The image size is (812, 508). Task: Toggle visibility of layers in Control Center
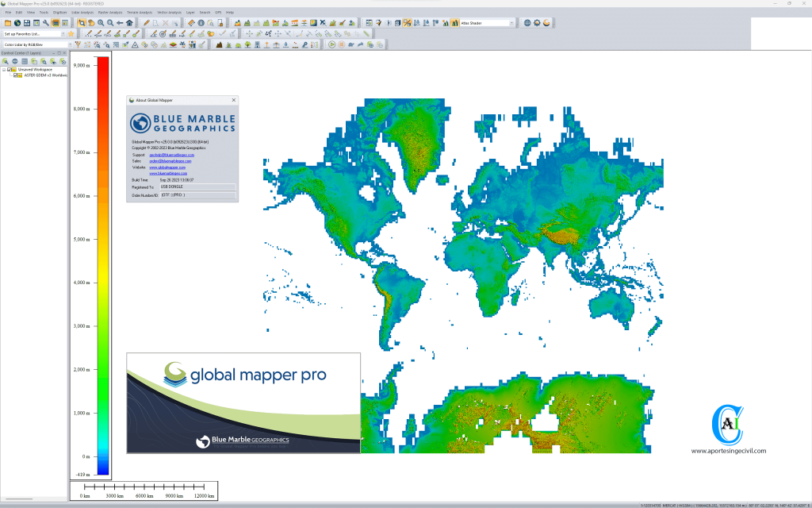[x=54, y=62]
